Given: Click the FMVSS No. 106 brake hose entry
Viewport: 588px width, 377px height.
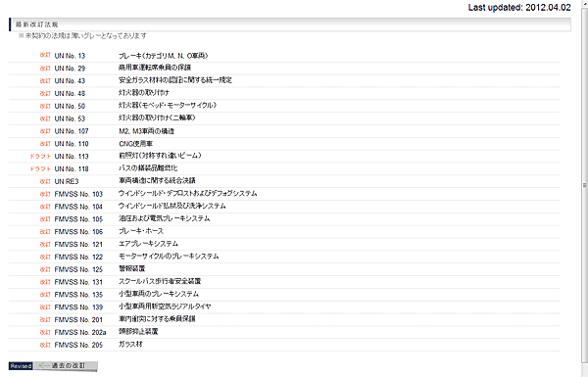Looking at the screenshot, I should (284, 232).
